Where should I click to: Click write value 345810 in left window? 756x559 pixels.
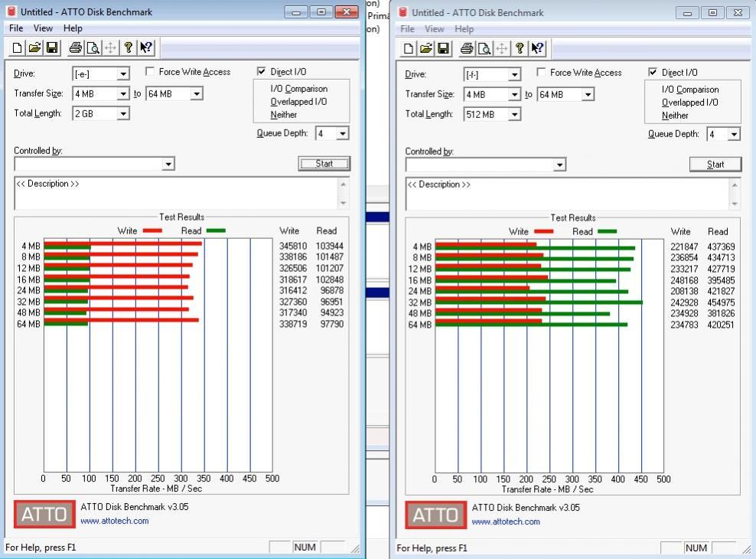point(293,246)
